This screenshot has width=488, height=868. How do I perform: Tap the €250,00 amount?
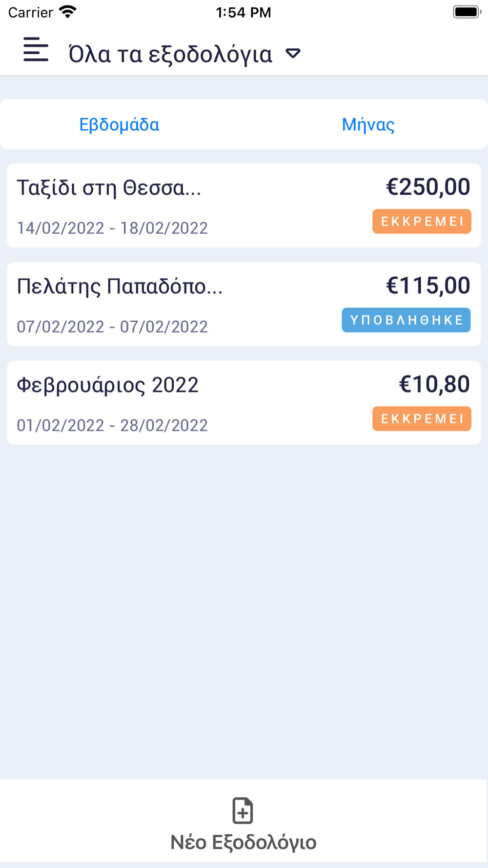coord(428,187)
